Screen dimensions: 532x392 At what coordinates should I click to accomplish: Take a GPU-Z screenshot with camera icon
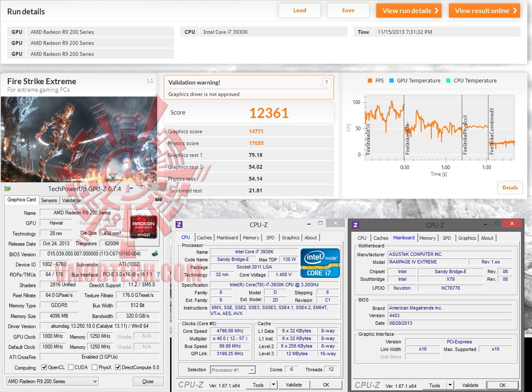coord(158,200)
